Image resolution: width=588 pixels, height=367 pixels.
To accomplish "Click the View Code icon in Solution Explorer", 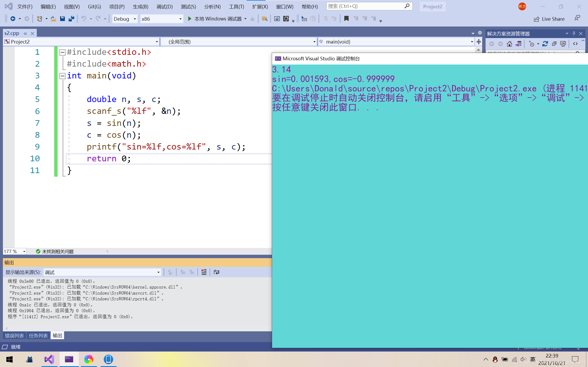I will pyautogui.click(x=575, y=44).
